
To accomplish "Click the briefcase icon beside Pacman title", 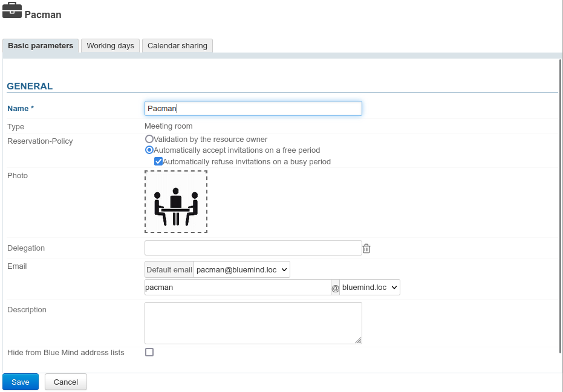I will (12, 11).
